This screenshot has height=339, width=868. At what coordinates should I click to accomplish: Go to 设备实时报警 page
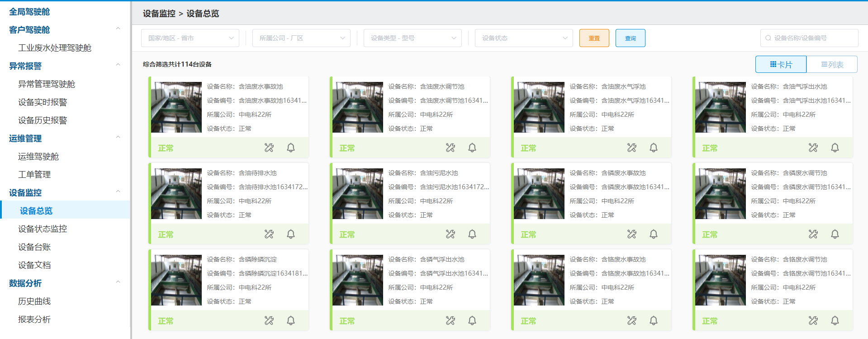pos(43,102)
